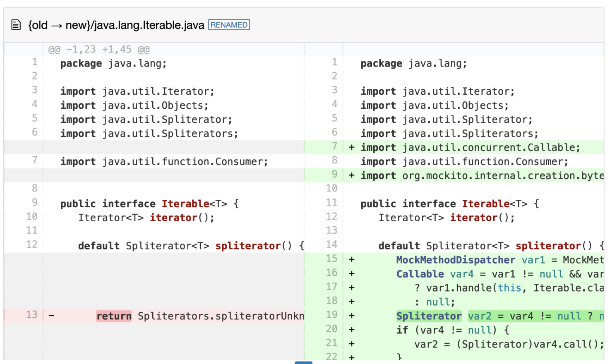The height and width of the screenshot is (364, 610).
Task: Click 'spliterator' method name in right pane
Action: 548,246
